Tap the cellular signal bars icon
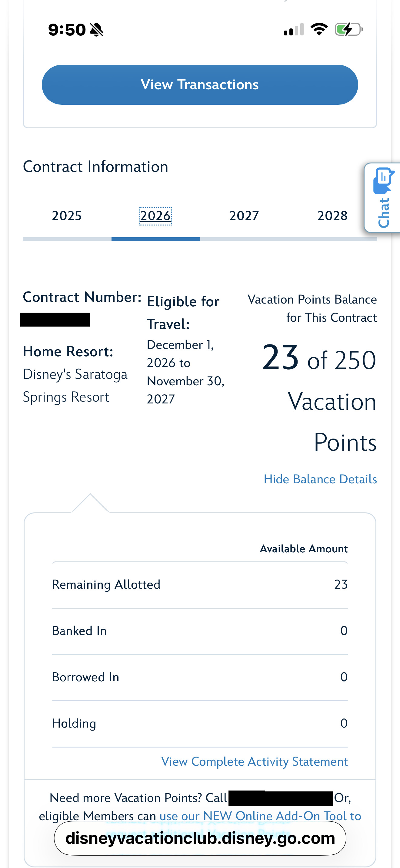The height and width of the screenshot is (868, 400). coord(293,30)
